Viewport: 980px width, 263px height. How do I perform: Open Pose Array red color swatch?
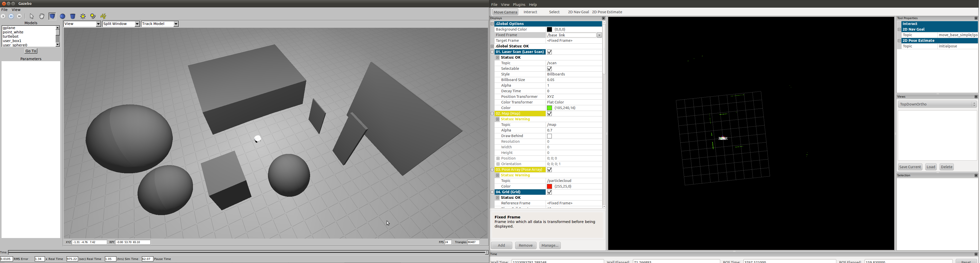(x=549, y=187)
